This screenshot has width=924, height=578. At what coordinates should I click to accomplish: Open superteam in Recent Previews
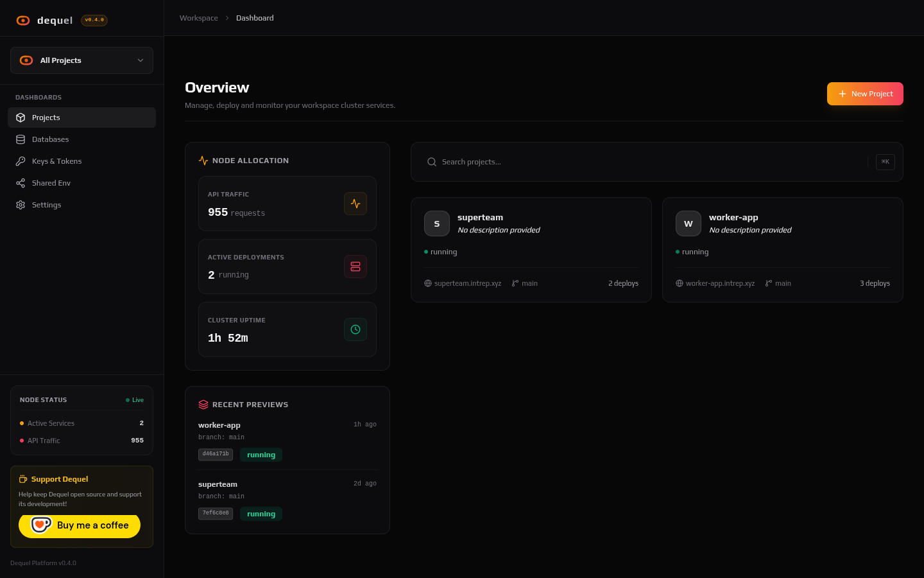[218, 484]
